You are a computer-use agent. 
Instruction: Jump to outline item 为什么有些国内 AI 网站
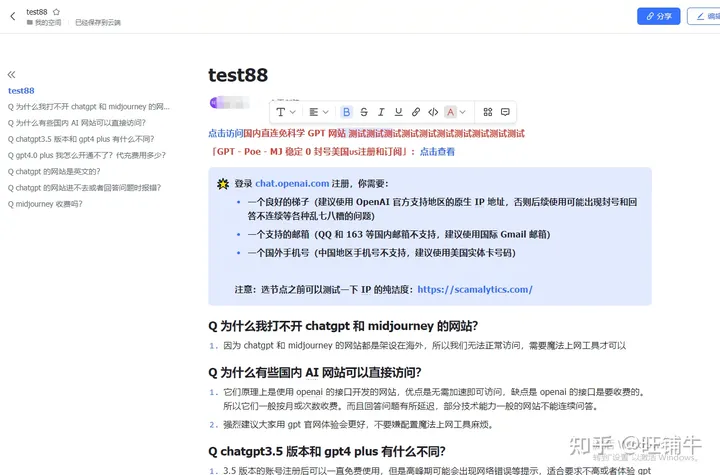[77, 123]
